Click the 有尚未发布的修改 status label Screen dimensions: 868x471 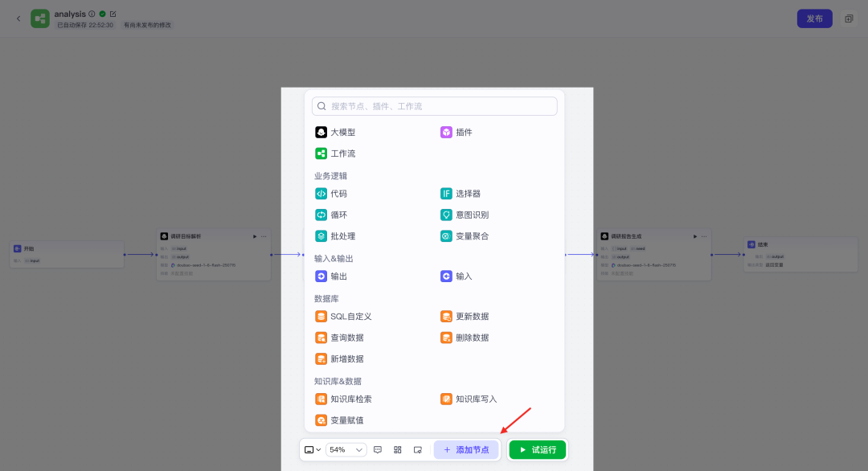pyautogui.click(x=147, y=25)
